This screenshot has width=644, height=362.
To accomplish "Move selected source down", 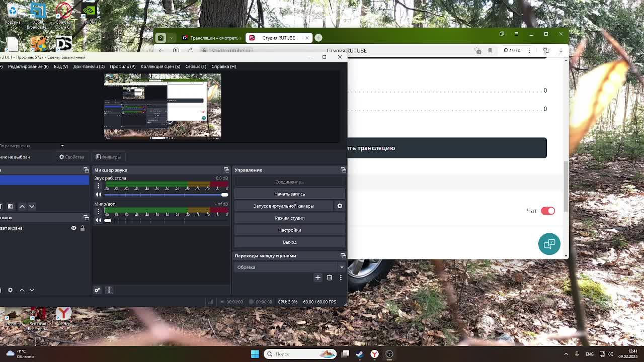I will click(32, 290).
